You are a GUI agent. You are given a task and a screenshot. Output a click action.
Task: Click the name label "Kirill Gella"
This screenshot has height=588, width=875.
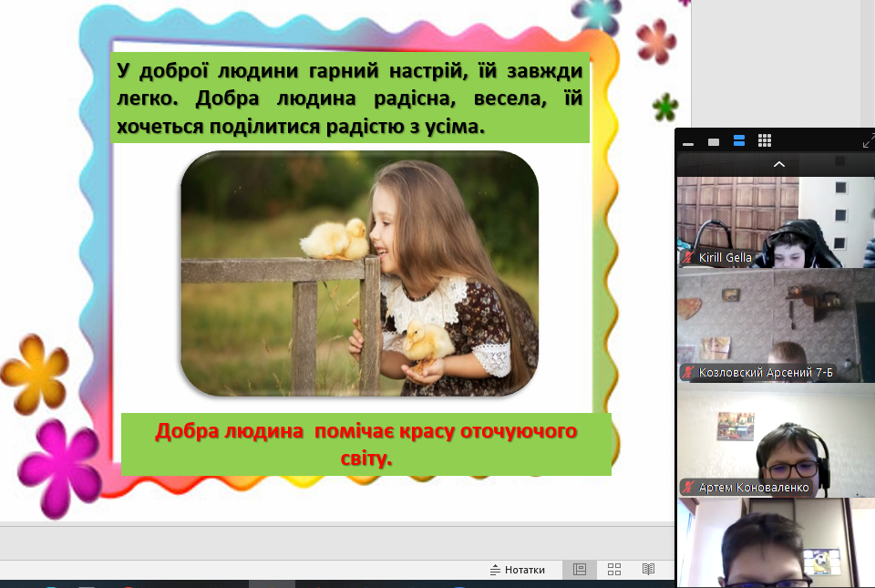coord(725,257)
